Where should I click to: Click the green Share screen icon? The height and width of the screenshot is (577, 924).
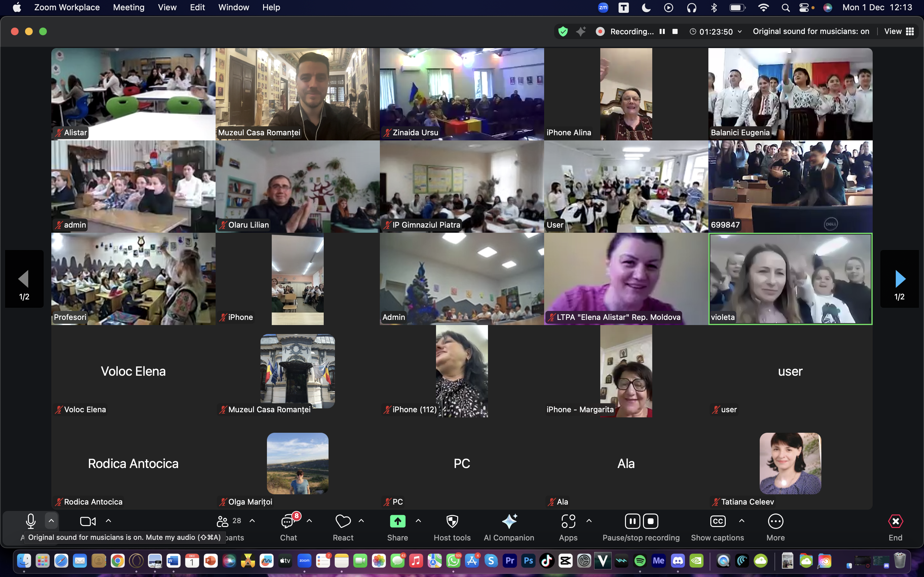click(398, 522)
